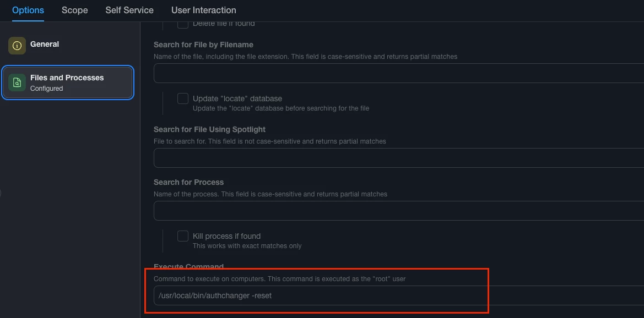
Task: Select Files and Processes payload title
Action: pos(67,78)
